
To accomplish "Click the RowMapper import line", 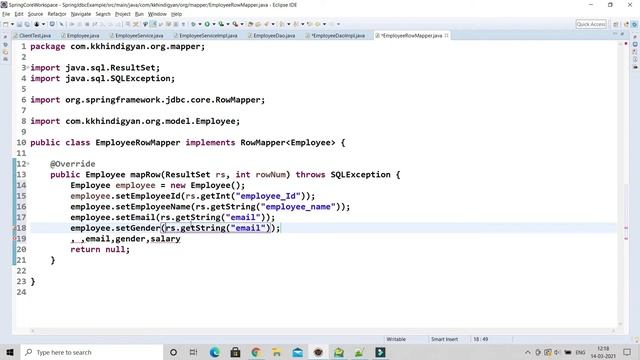I will tap(147, 100).
